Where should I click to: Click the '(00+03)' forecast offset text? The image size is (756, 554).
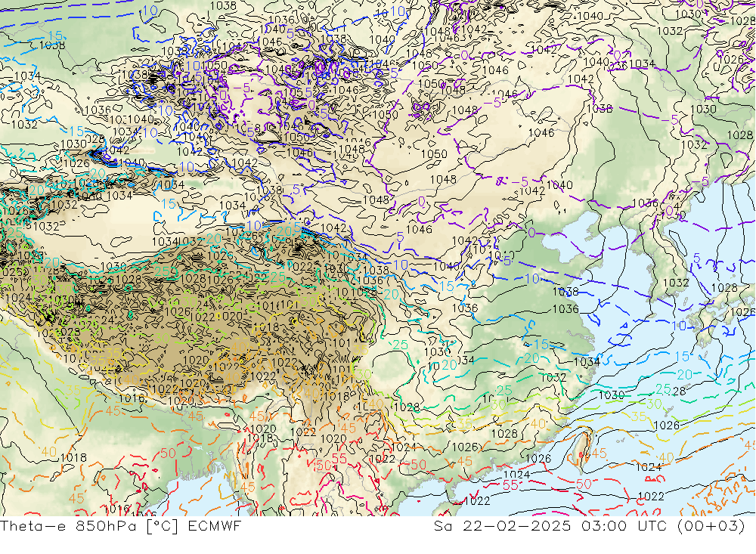pyautogui.click(x=711, y=526)
